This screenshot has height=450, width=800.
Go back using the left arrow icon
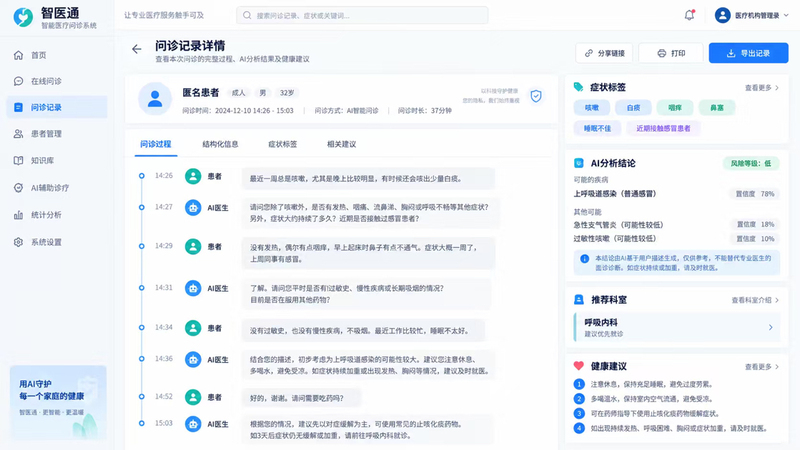[x=136, y=49]
